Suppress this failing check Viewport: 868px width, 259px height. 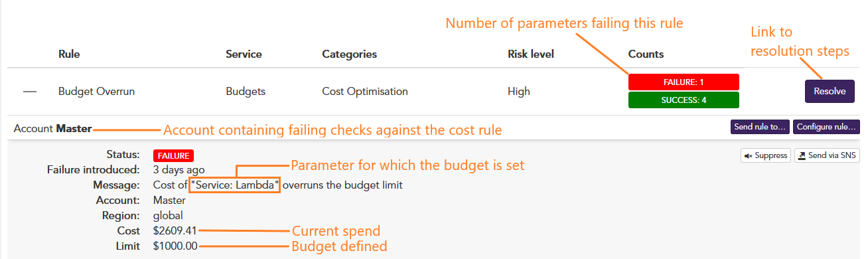click(x=765, y=155)
